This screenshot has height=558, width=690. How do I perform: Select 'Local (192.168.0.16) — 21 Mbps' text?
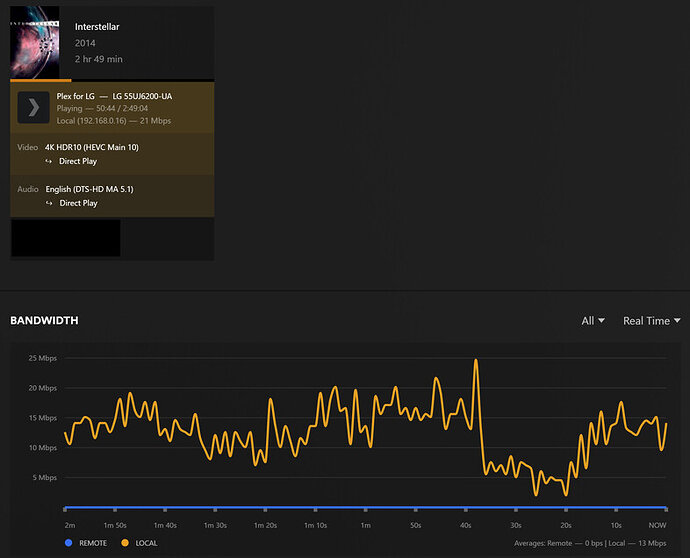pos(114,121)
